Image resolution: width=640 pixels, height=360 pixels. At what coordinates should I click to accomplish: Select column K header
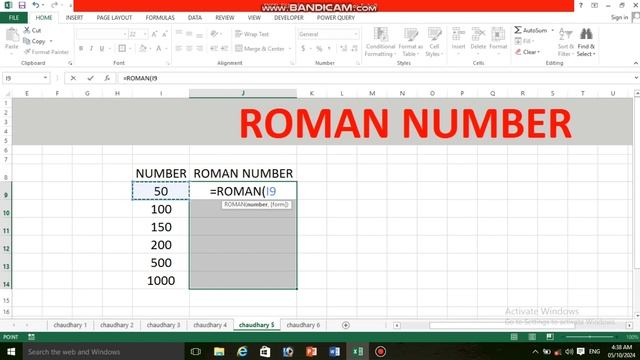tap(311, 93)
